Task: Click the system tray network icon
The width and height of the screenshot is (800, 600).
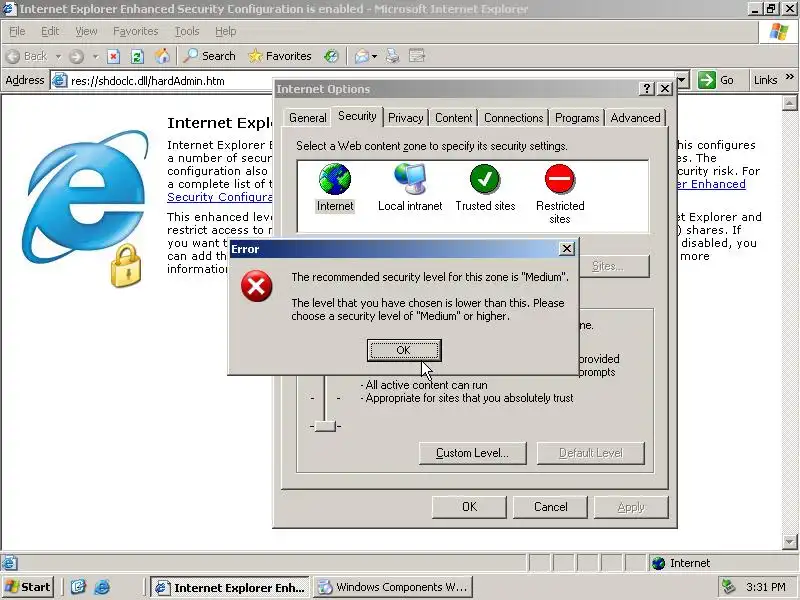Action: [728, 587]
